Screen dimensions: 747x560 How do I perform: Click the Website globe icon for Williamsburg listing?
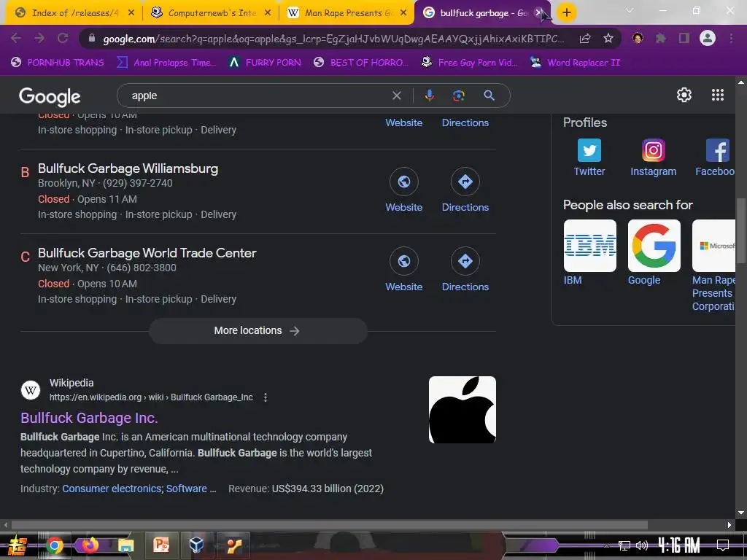pos(404,182)
